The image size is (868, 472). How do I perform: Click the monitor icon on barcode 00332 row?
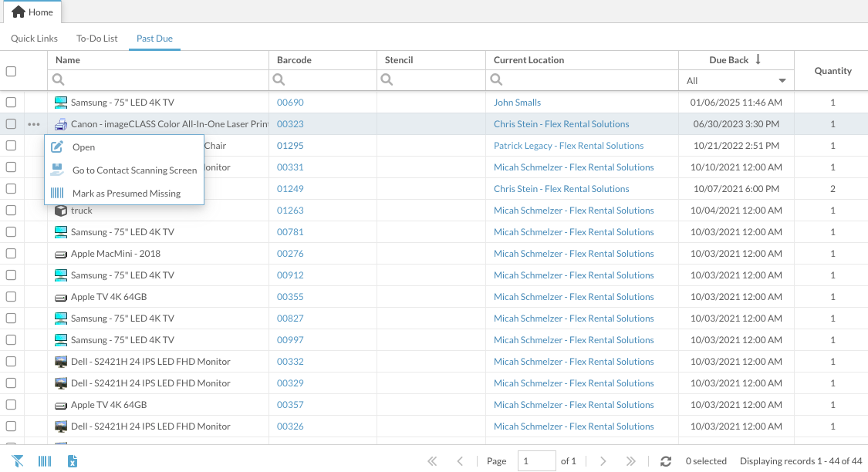[61, 362]
